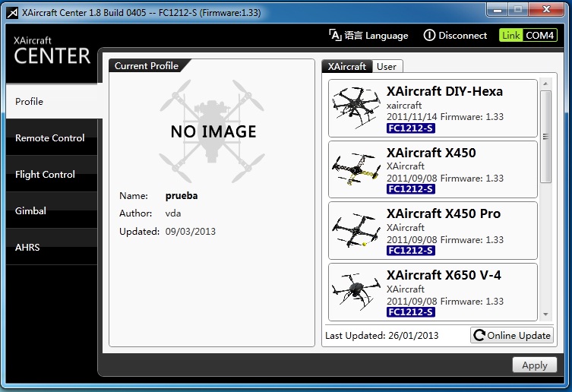The image size is (572, 392).
Task: Select the XAircraft DIY-Hexa profile
Action: (433, 109)
